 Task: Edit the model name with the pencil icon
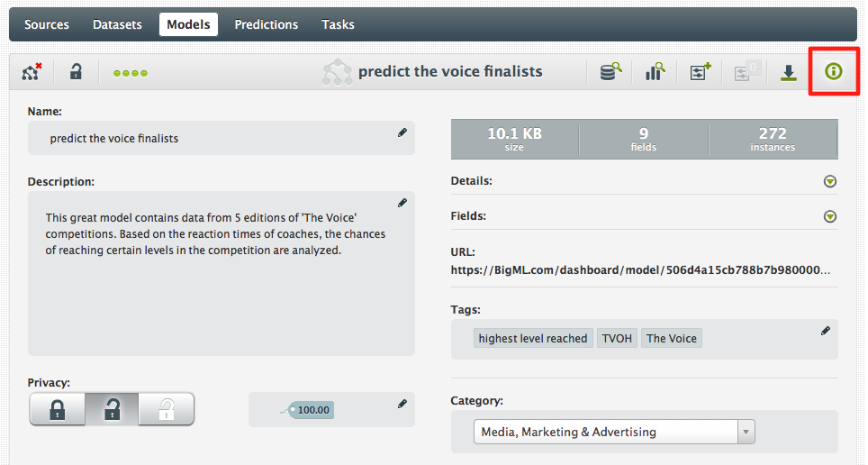coord(402,132)
